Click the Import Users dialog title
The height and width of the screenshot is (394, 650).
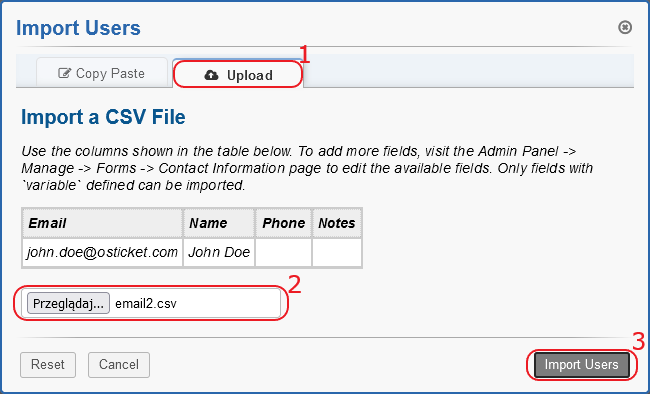point(78,28)
